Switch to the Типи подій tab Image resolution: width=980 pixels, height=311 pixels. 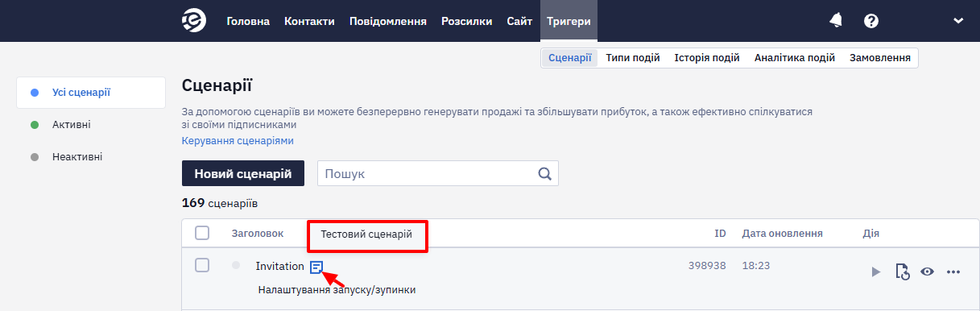pos(633,58)
